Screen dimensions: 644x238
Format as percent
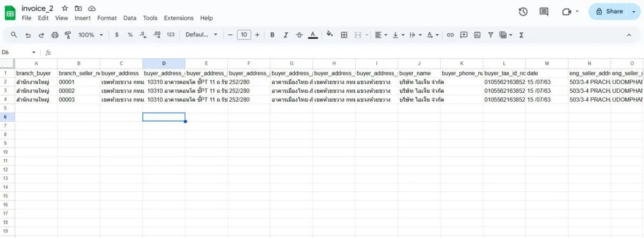pos(130,35)
